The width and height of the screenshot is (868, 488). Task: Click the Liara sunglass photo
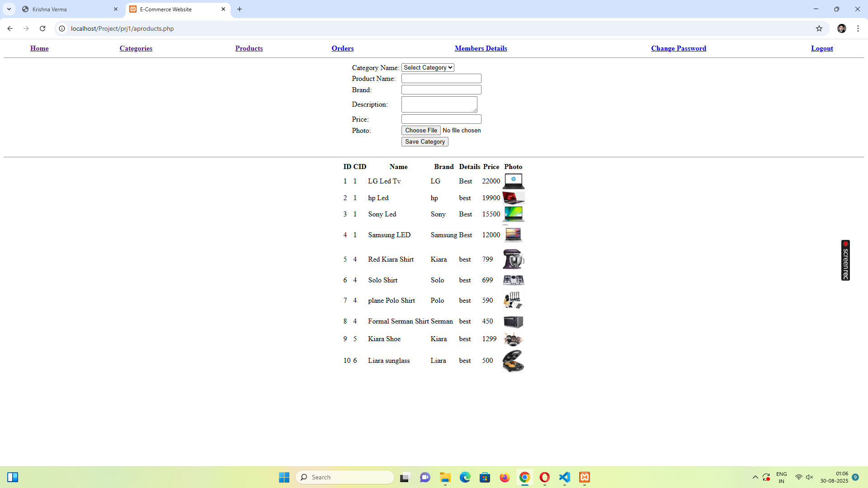[514, 361]
